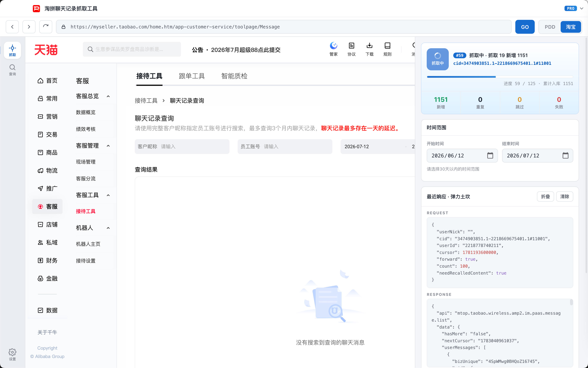Focus the URL address bar

[x=284, y=27]
